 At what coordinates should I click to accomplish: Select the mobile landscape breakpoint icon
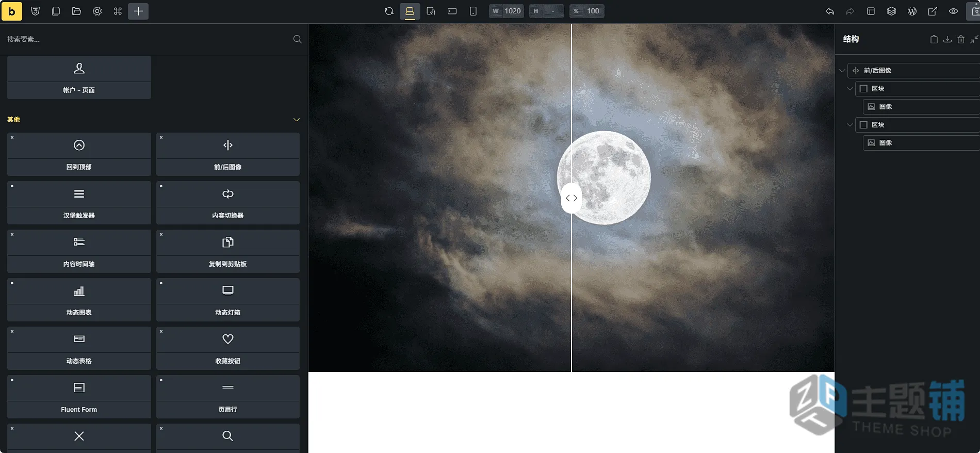[x=452, y=11]
